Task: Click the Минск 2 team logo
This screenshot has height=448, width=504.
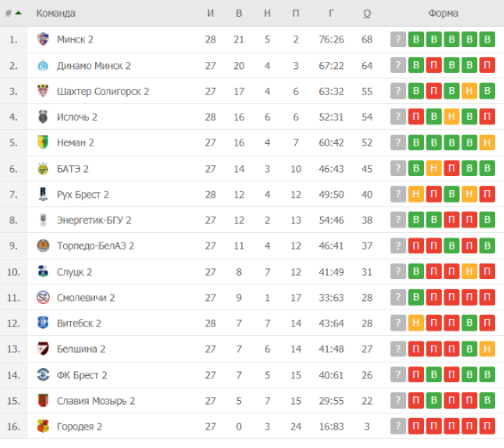Action: coord(43,39)
